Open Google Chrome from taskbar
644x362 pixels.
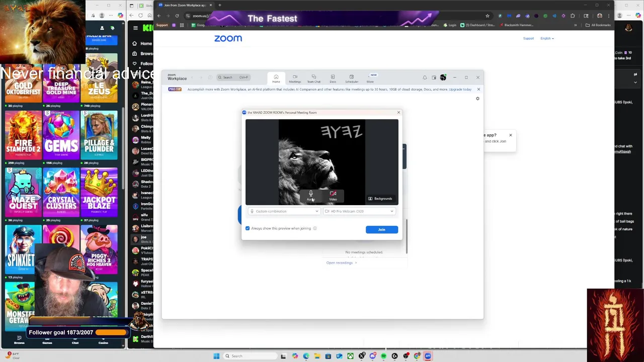click(x=417, y=356)
